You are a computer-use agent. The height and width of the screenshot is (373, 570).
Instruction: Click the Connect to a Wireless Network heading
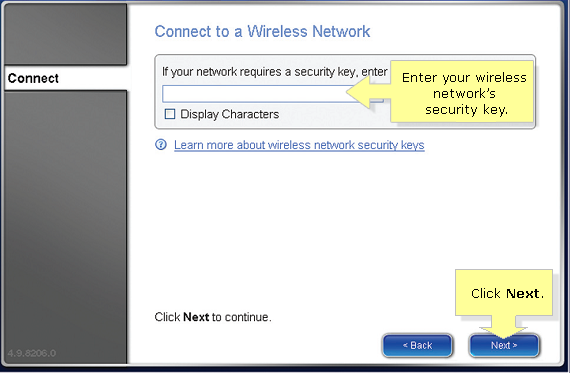[262, 31]
